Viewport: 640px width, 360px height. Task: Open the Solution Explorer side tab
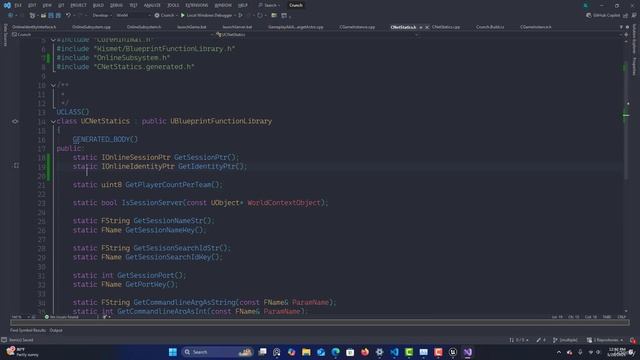tap(634, 39)
